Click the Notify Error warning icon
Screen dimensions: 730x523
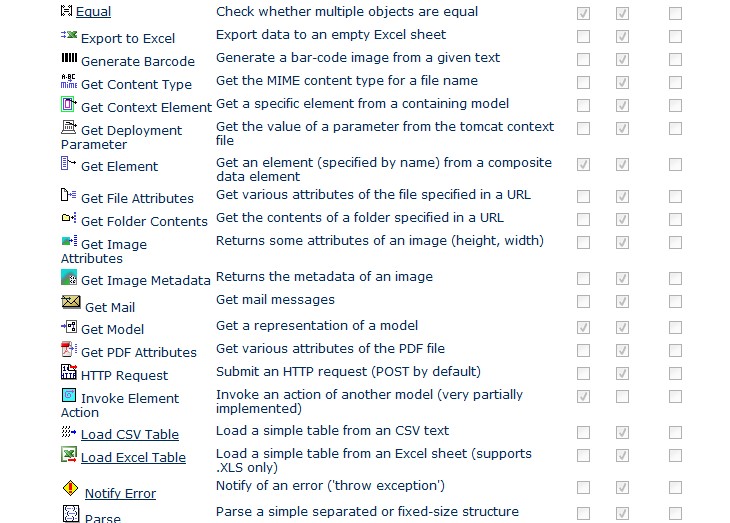[x=70, y=489]
